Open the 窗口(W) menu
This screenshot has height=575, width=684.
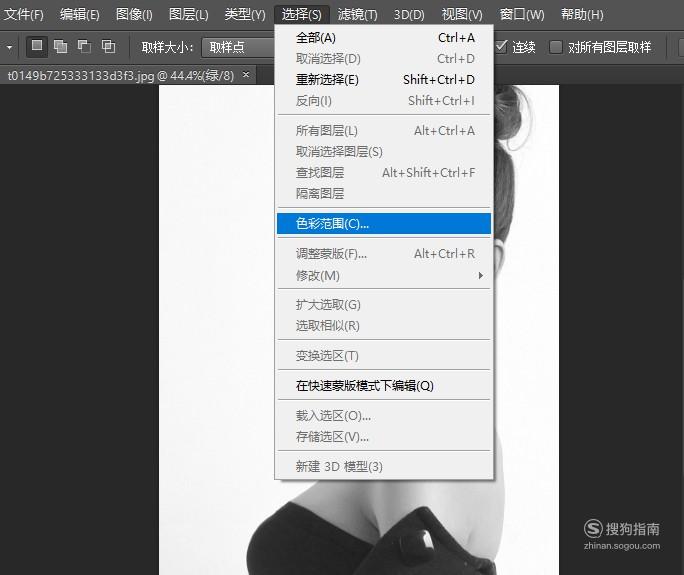point(522,14)
